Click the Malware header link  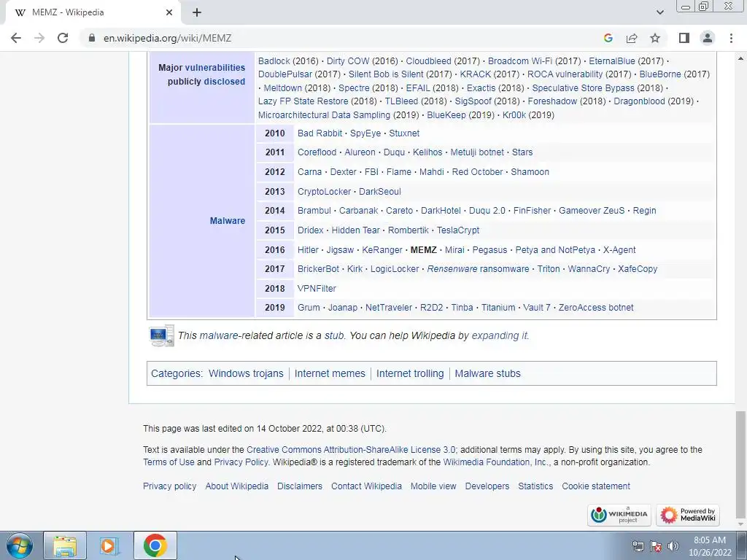coord(228,220)
